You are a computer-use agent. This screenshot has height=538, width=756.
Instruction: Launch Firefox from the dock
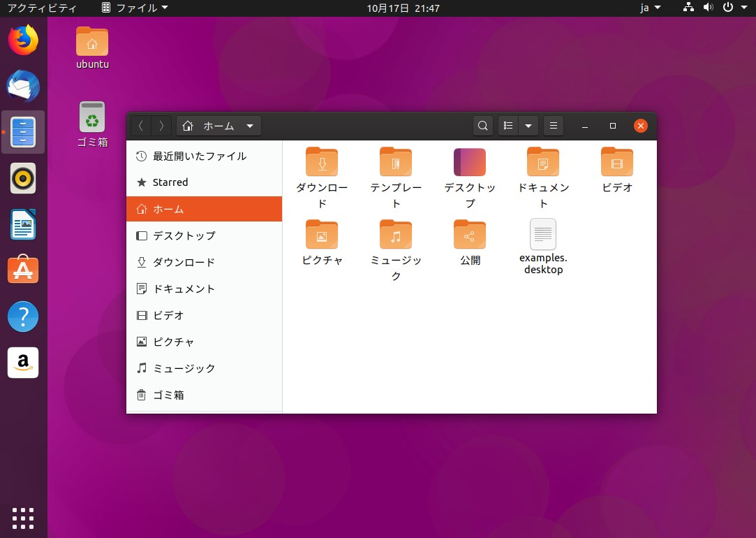23,39
